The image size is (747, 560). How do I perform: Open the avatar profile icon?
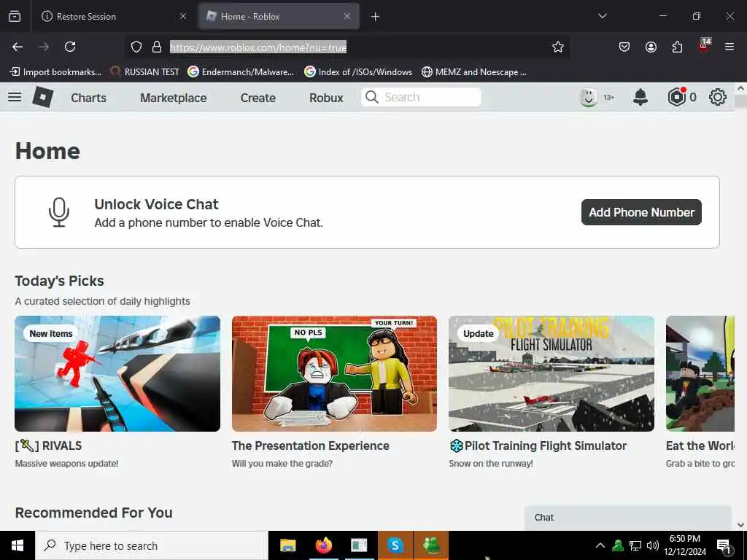pos(589,97)
